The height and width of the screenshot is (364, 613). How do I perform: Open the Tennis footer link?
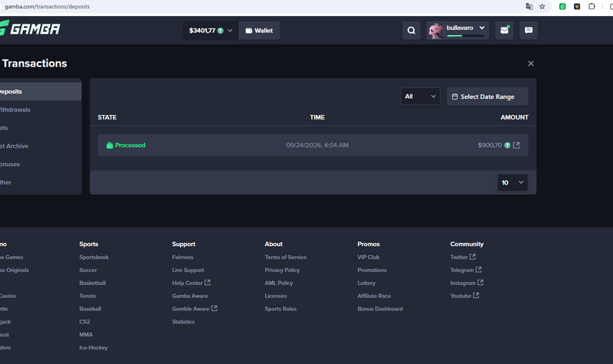(87, 296)
